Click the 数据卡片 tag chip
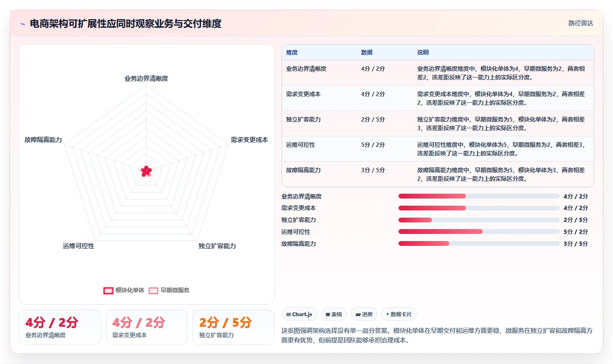This screenshot has height=364, width=613. [x=399, y=314]
